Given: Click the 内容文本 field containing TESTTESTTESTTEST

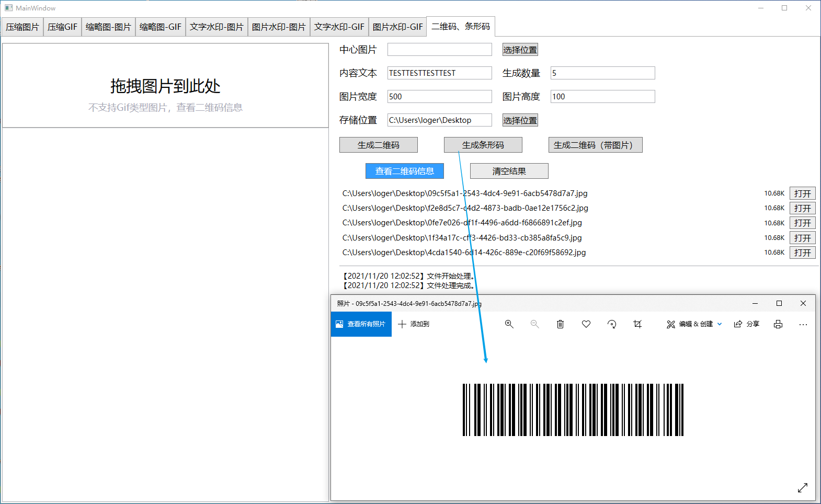Looking at the screenshot, I should point(440,73).
